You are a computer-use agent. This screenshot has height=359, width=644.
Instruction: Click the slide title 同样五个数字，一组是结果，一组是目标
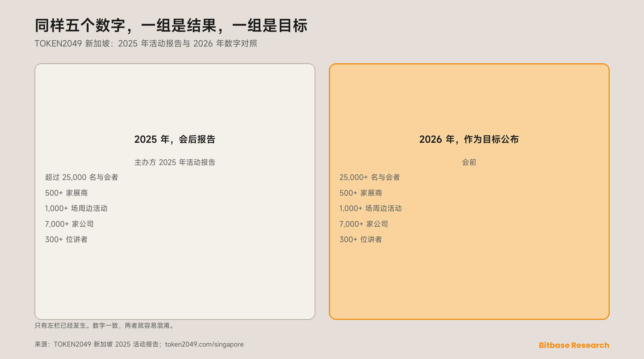pyautogui.click(x=171, y=26)
